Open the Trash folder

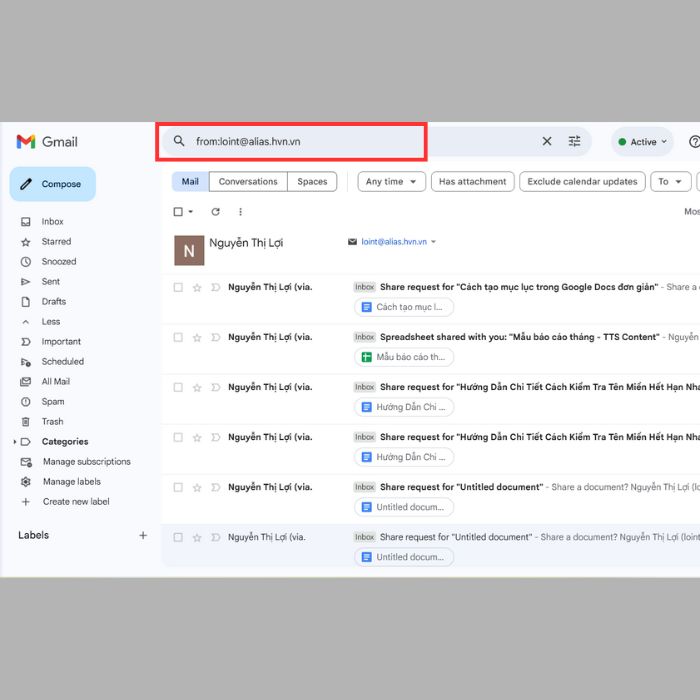point(52,422)
